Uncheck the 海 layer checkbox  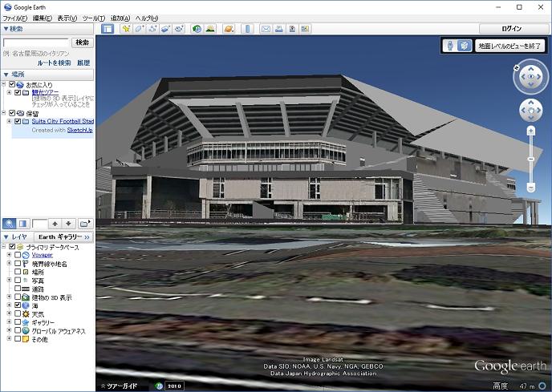pyautogui.click(x=18, y=305)
